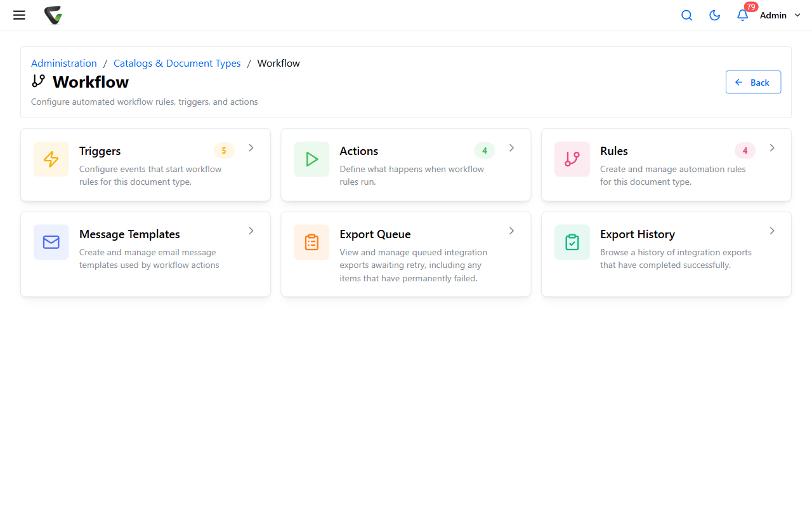Image resolution: width=812 pixels, height=508 pixels.
Task: Open notifications bell with 79 badge
Action: point(743,15)
